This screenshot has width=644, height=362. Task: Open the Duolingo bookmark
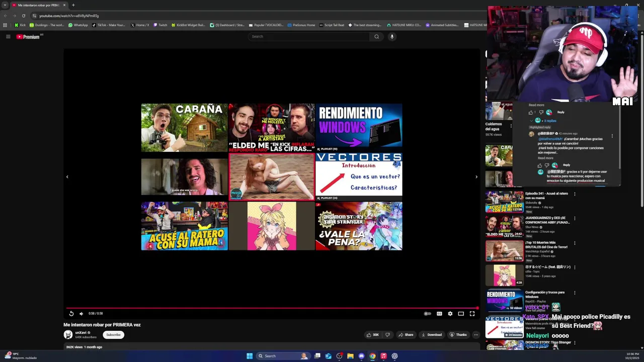tap(47, 25)
